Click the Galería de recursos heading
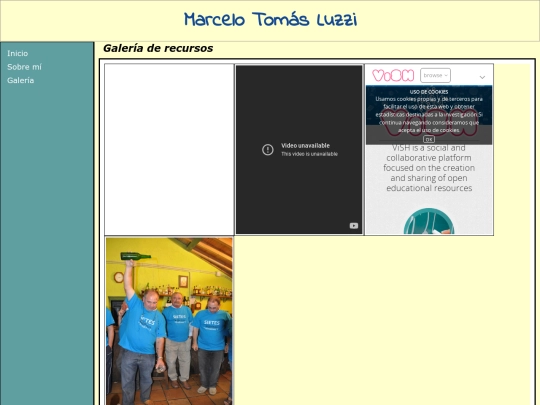The width and height of the screenshot is (540, 405). [x=158, y=48]
